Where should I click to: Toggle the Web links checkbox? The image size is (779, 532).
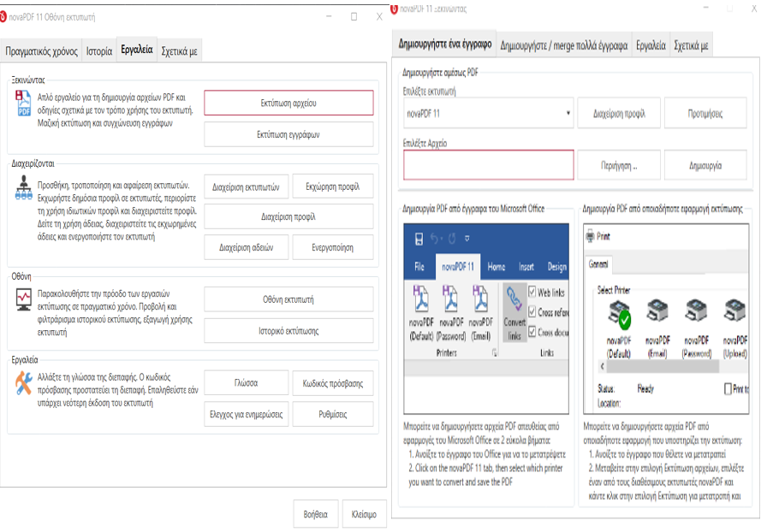pos(532,292)
